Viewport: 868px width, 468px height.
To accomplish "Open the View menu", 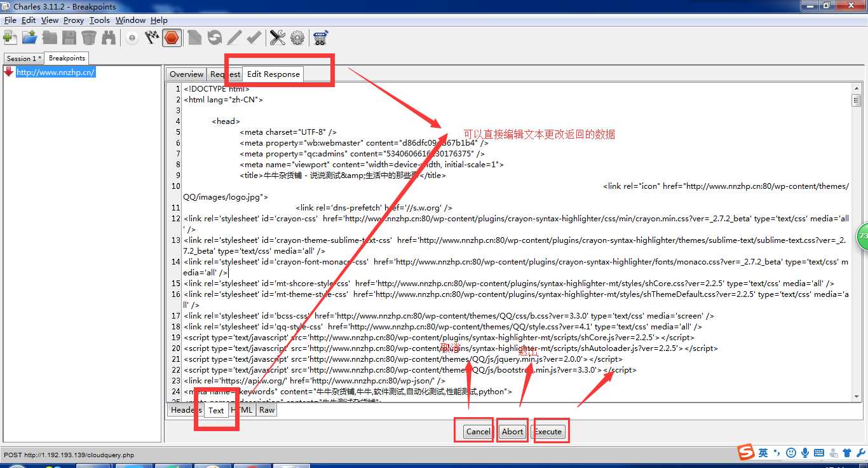I will (x=50, y=20).
